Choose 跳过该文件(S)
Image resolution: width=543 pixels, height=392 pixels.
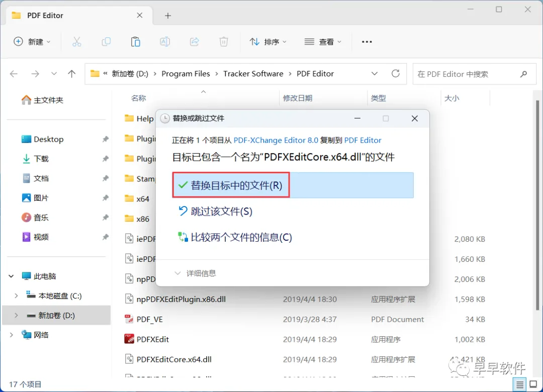[215, 211]
